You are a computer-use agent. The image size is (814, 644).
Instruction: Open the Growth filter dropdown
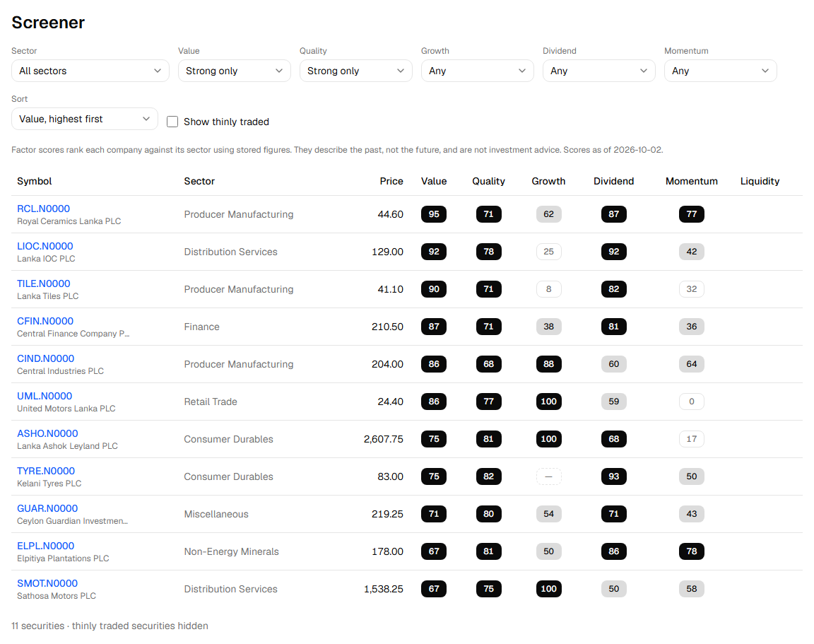pyautogui.click(x=477, y=71)
